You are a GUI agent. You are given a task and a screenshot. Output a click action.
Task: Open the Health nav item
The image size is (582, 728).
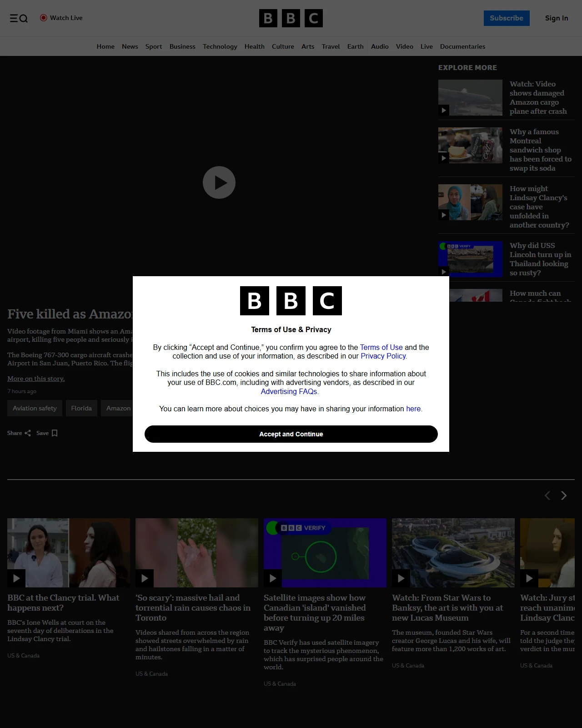pyautogui.click(x=255, y=46)
